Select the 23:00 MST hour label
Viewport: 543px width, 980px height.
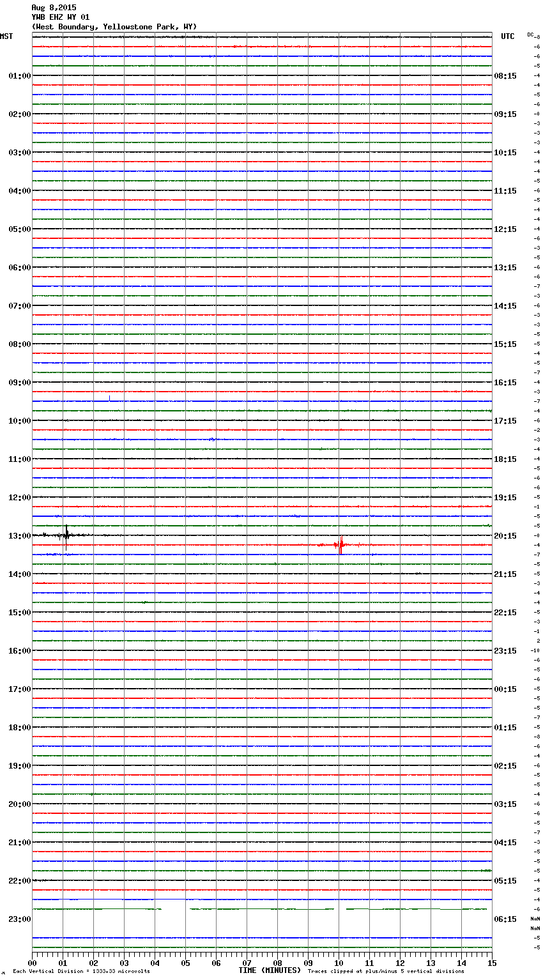20,919
